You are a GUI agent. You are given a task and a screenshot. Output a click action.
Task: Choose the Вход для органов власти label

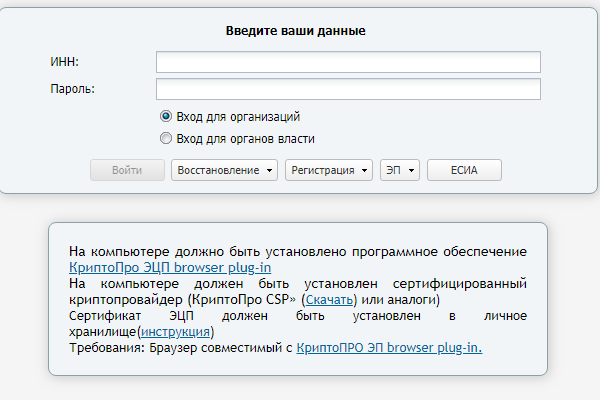245,139
